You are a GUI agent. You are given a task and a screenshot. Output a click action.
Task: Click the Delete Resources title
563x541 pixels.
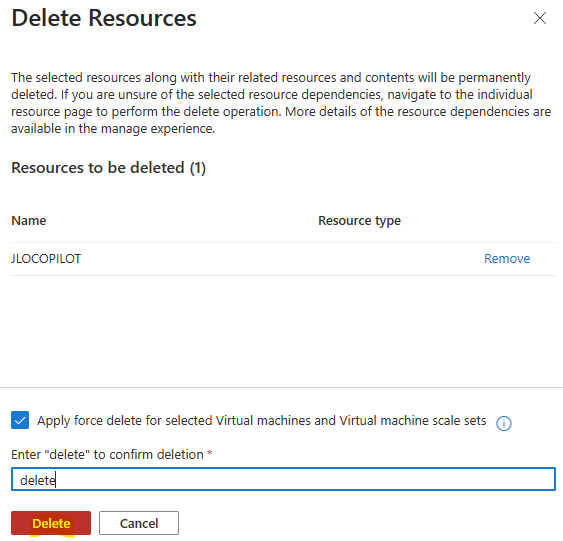pos(104,18)
